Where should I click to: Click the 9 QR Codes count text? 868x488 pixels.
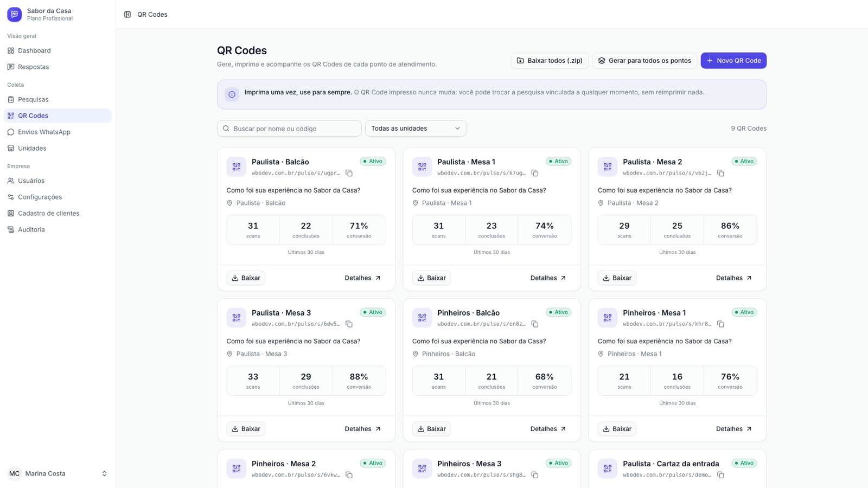point(749,129)
